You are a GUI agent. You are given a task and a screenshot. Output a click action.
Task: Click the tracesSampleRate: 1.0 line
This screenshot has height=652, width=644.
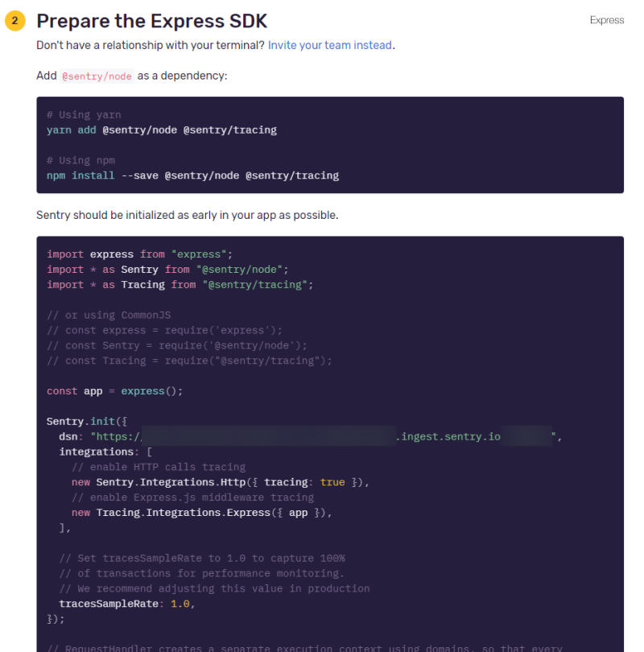pos(127,604)
